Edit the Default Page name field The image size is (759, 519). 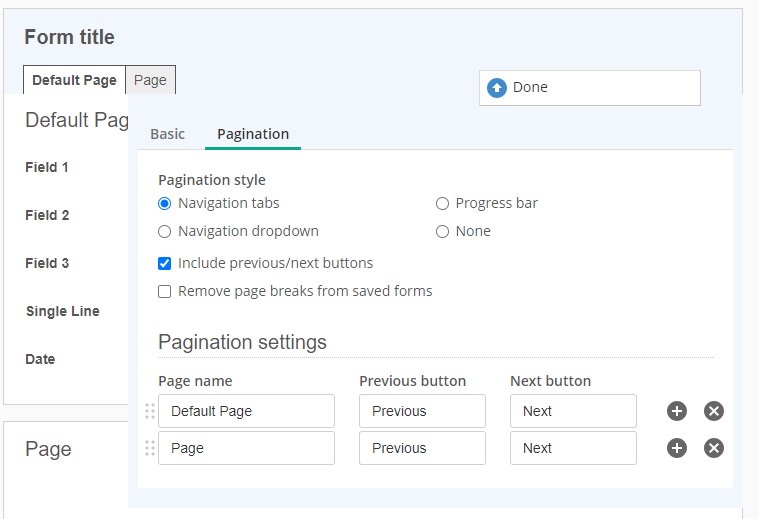pyautogui.click(x=246, y=411)
